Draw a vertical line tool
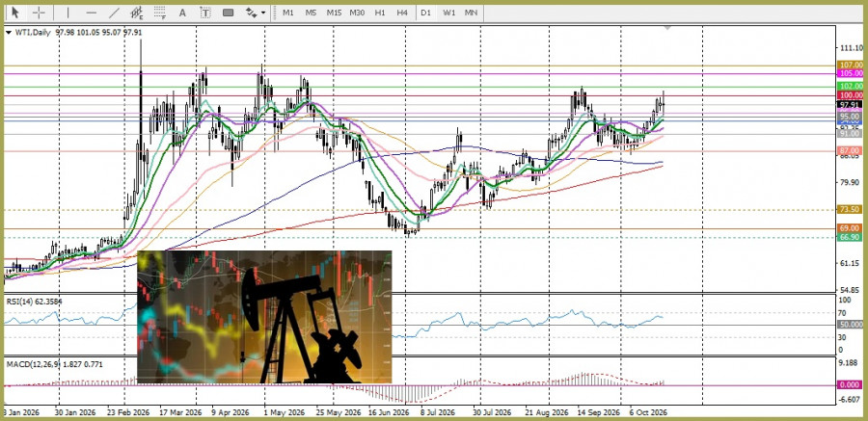The width and height of the screenshot is (868, 421). [x=68, y=13]
